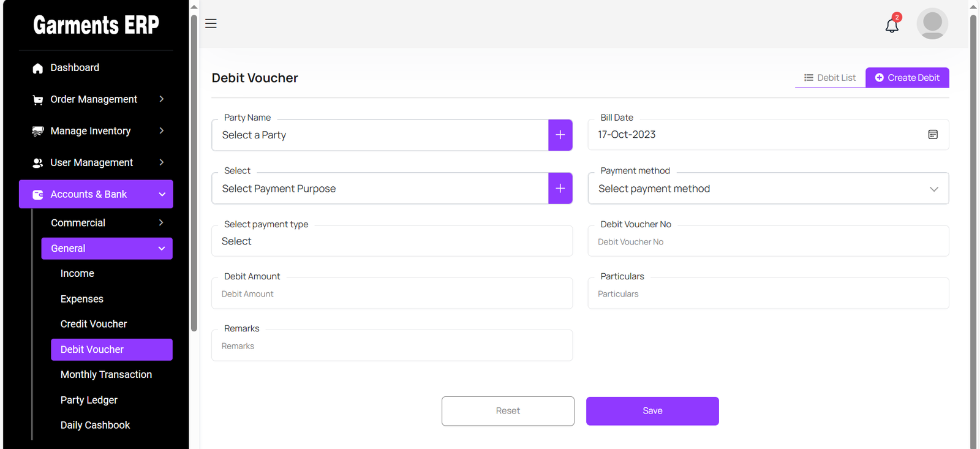
Task: Click plus button beside Payment Purpose
Action: (x=560, y=188)
